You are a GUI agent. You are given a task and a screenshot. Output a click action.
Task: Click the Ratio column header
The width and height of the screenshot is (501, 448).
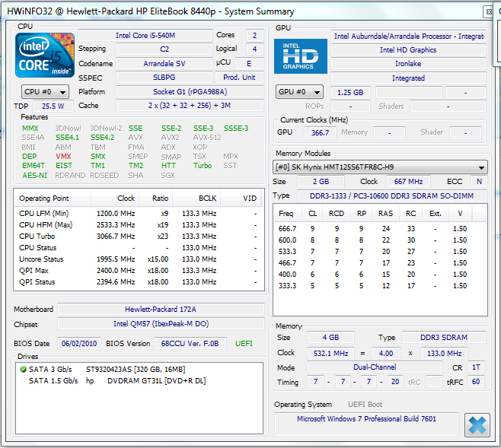click(156, 199)
